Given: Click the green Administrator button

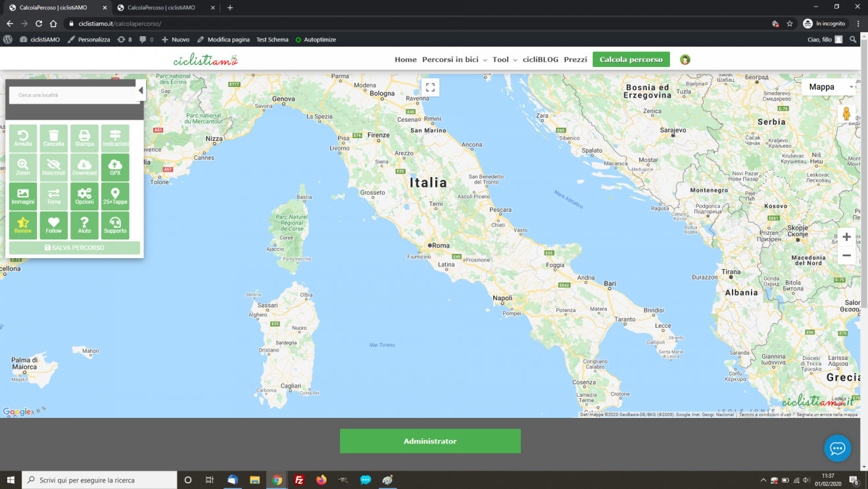Looking at the screenshot, I should click(x=430, y=441).
